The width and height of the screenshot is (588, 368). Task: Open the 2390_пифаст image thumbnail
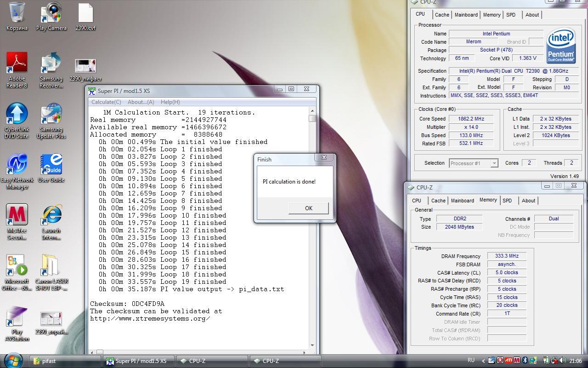click(85, 69)
